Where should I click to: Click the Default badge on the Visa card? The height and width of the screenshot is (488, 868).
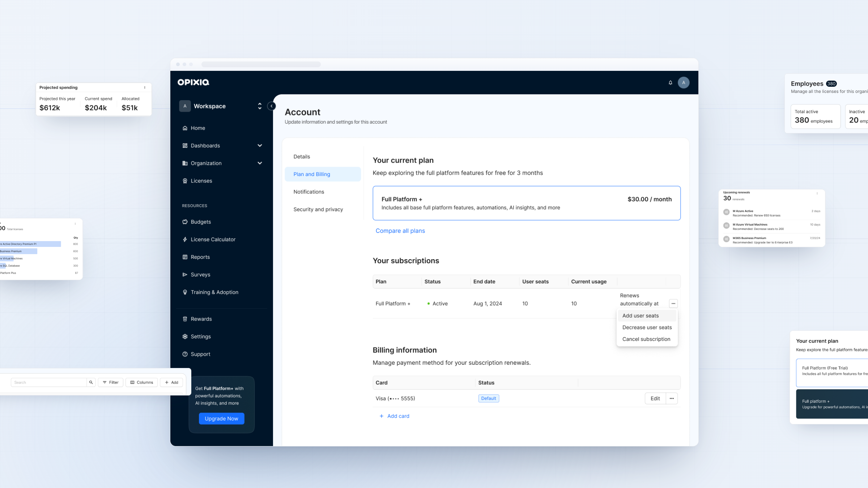[489, 398]
